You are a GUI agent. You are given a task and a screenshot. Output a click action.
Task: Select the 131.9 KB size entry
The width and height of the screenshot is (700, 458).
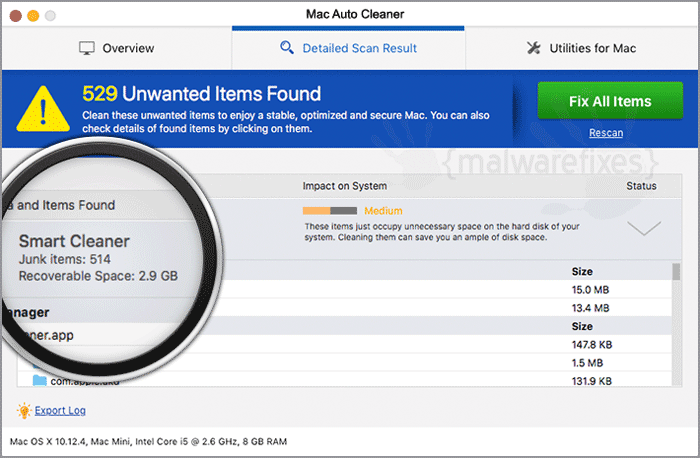592,382
